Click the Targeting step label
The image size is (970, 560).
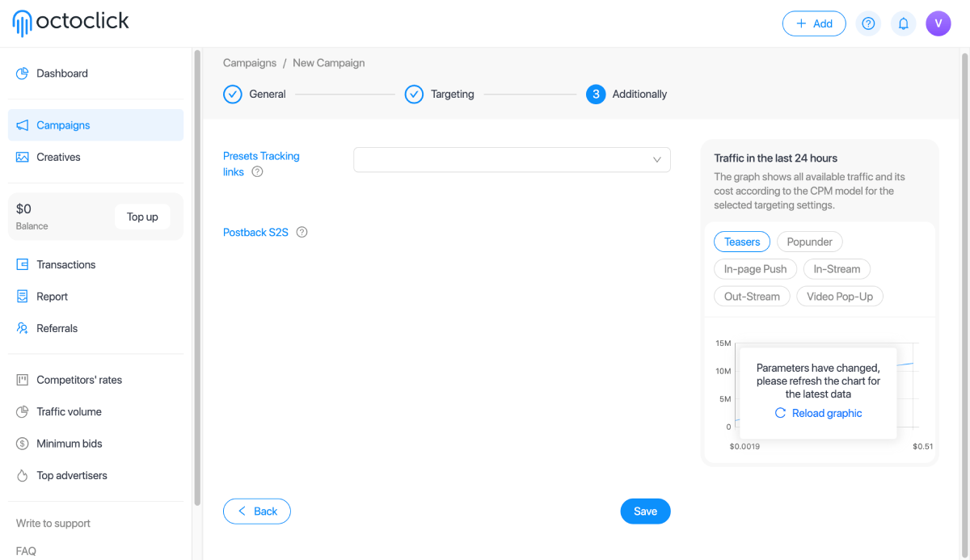[453, 95]
